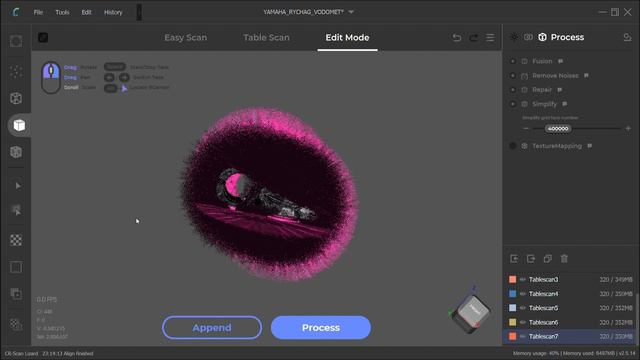Expand TextureMapping options flag marker
Screen dimensions: 640x360
589,145
